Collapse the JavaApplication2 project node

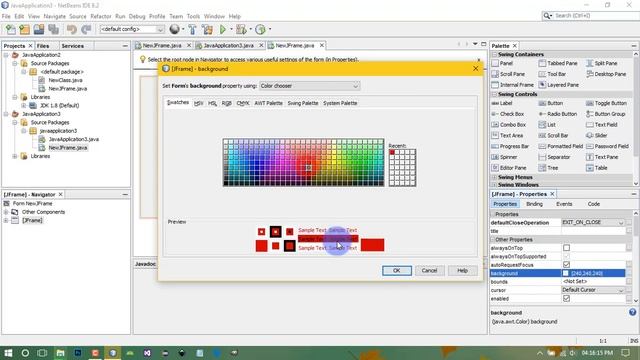click(x=6, y=55)
